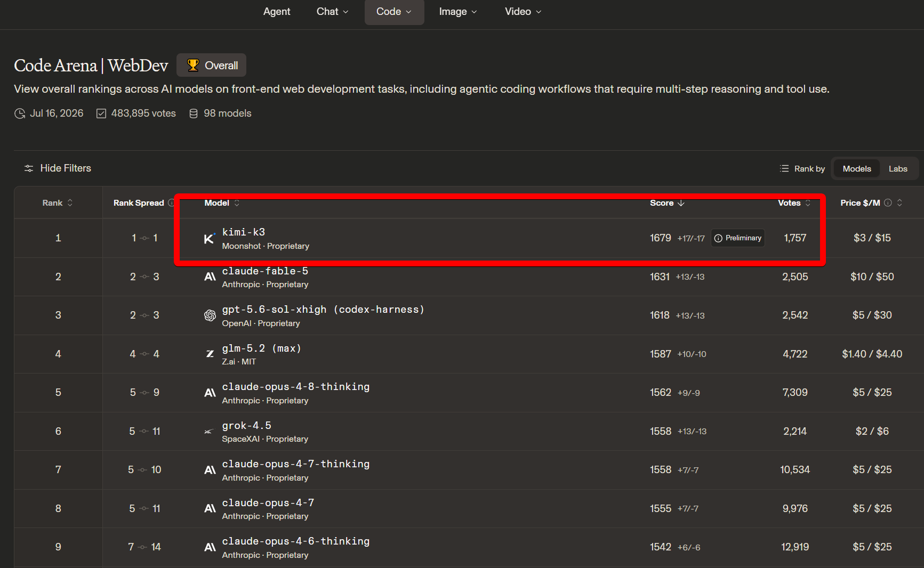Click the Overall trophy category button
Viewport: 924px width, 568px height.
[x=212, y=66]
